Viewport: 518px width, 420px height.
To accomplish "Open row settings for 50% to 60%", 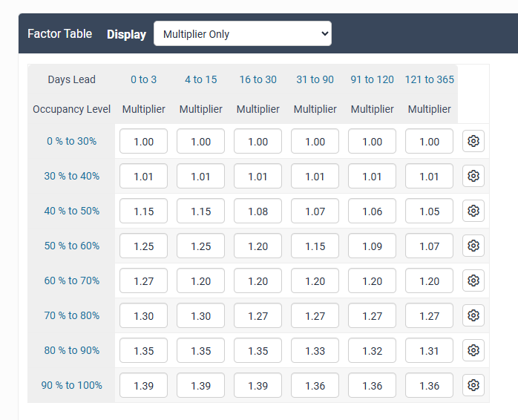I will point(473,246).
